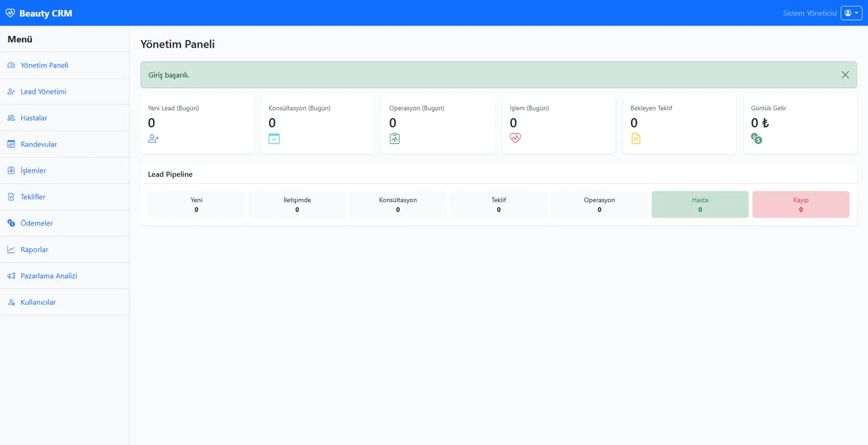Click the Beauty CRM heart logo icon
Image resolution: width=868 pixels, height=445 pixels.
(x=10, y=13)
